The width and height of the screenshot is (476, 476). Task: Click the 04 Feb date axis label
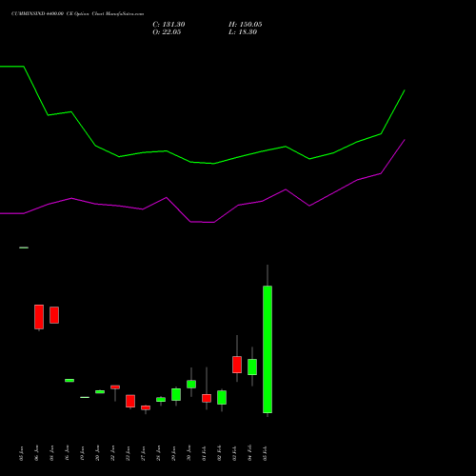(249, 453)
